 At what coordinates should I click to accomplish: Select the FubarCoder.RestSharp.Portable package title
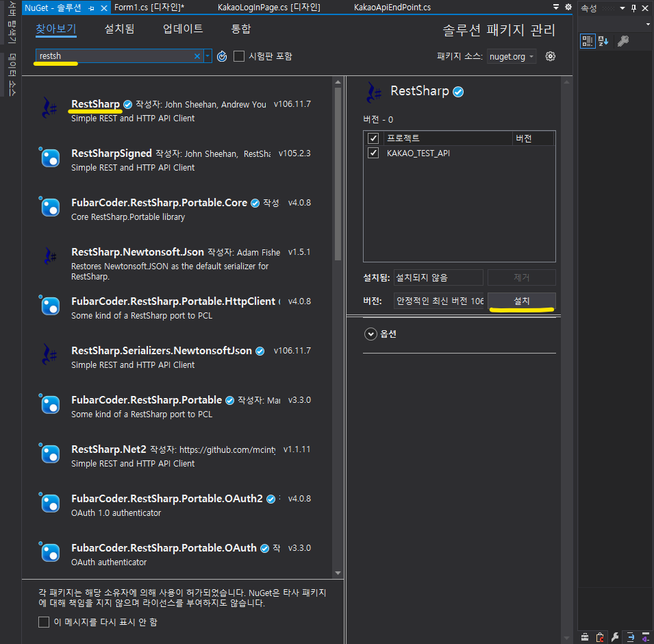click(x=147, y=400)
